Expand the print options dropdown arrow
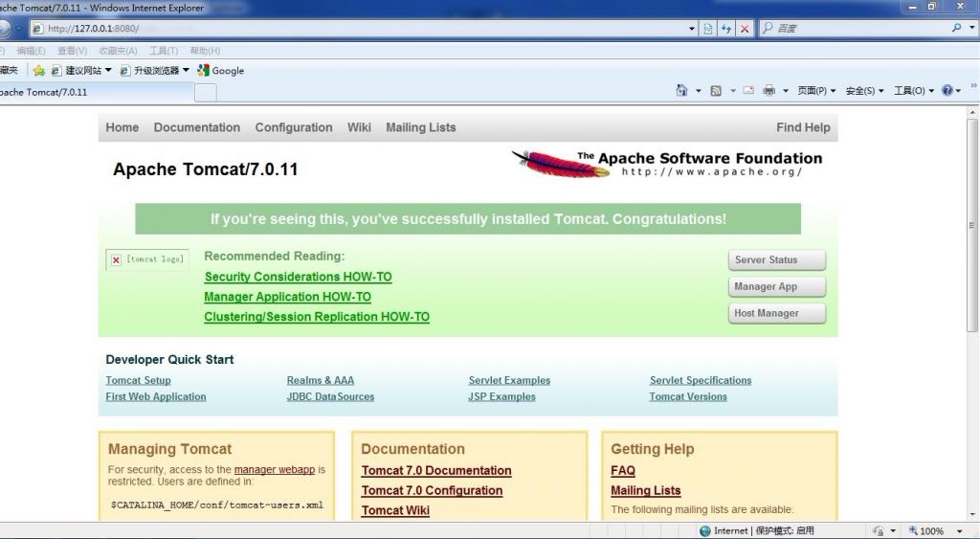The image size is (980, 539). coord(786,91)
